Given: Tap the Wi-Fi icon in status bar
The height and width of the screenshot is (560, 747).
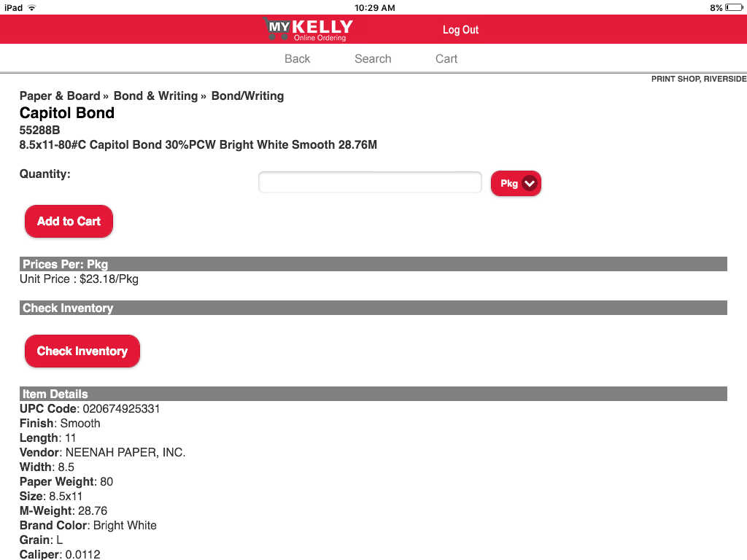Looking at the screenshot, I should pyautogui.click(x=31, y=7).
